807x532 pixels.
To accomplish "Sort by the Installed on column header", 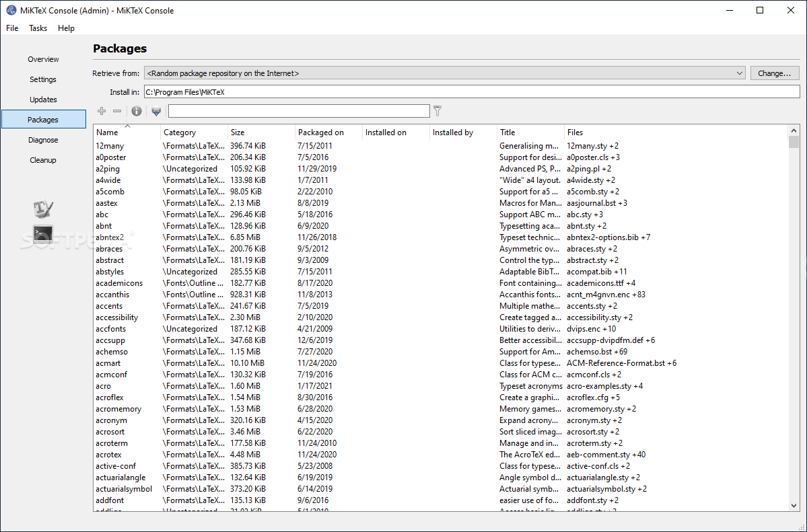I will pyautogui.click(x=396, y=132).
